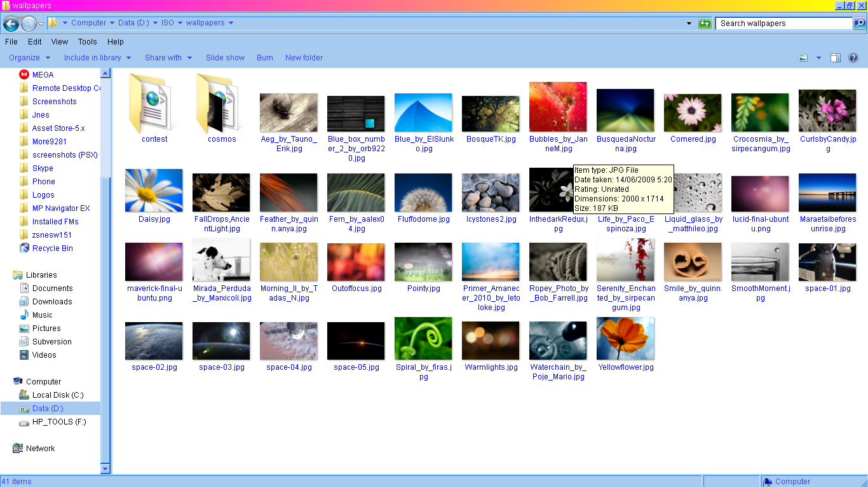Open the Help menu

(116, 42)
